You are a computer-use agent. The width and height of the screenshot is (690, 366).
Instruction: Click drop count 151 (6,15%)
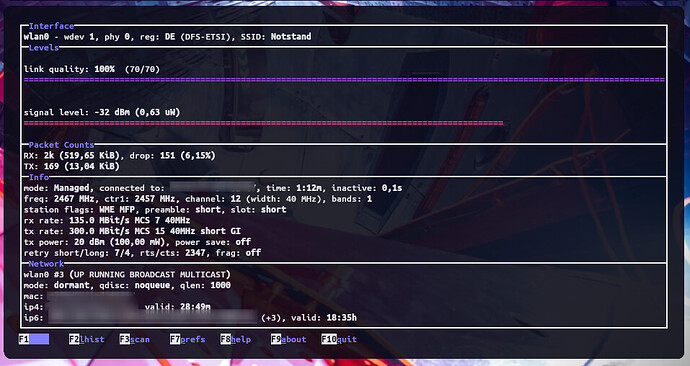tap(187, 155)
